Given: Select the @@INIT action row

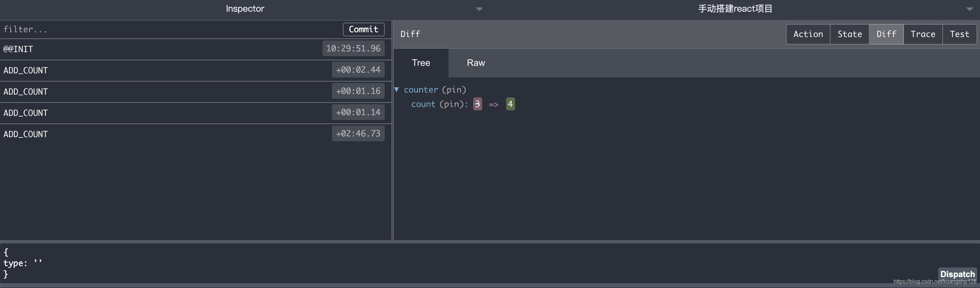Looking at the screenshot, I should point(195,49).
